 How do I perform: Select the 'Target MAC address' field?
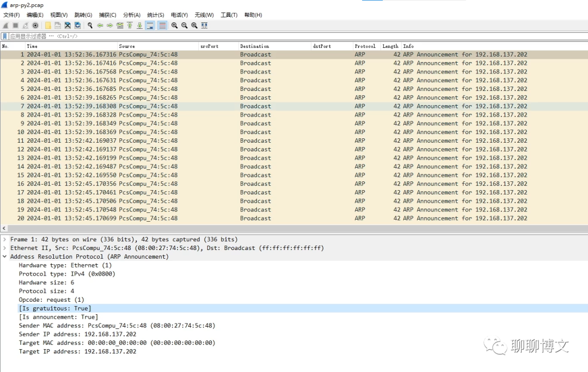117,343
